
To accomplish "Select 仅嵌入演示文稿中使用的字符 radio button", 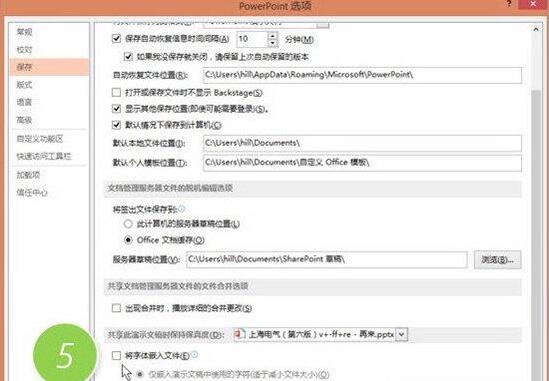I will (x=140, y=374).
